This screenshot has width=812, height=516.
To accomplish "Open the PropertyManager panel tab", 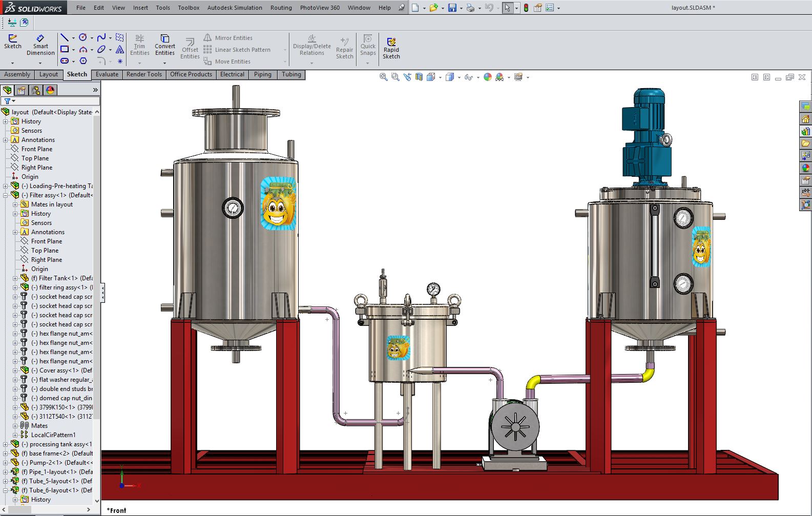I will tap(22, 90).
